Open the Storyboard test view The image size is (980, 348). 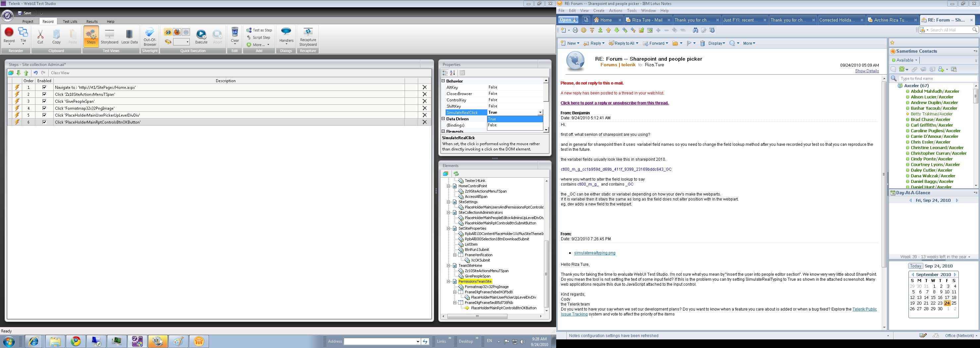(110, 36)
